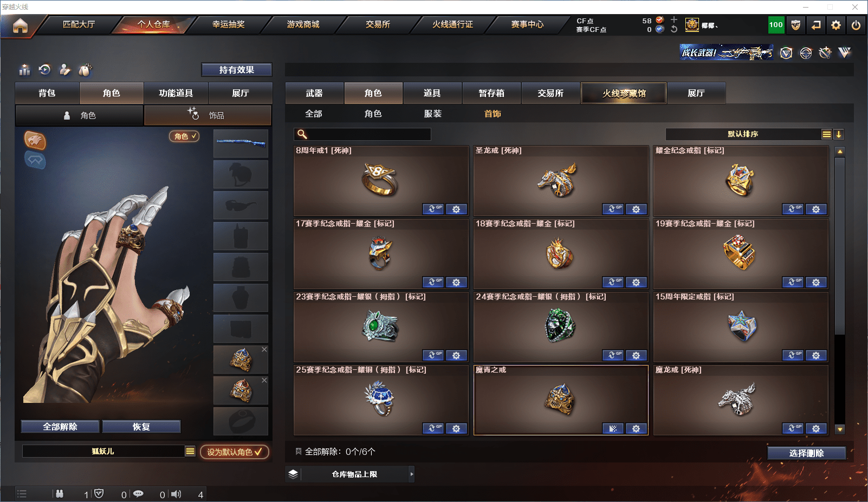Toggle the 角色 checkmark on preview
The image size is (868, 502).
coord(185,136)
